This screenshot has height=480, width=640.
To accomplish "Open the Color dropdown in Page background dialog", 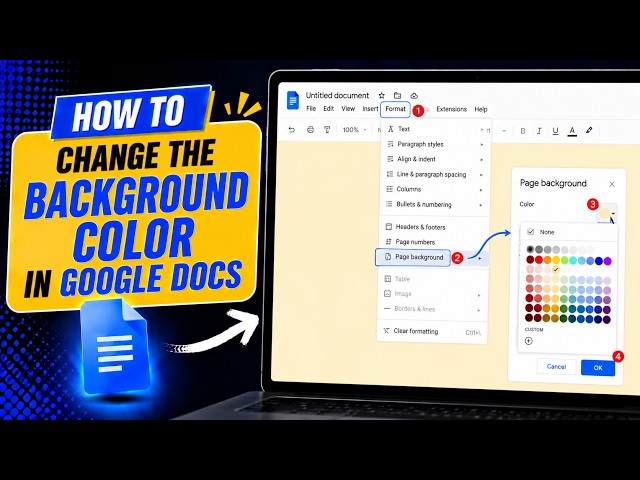I will [607, 213].
